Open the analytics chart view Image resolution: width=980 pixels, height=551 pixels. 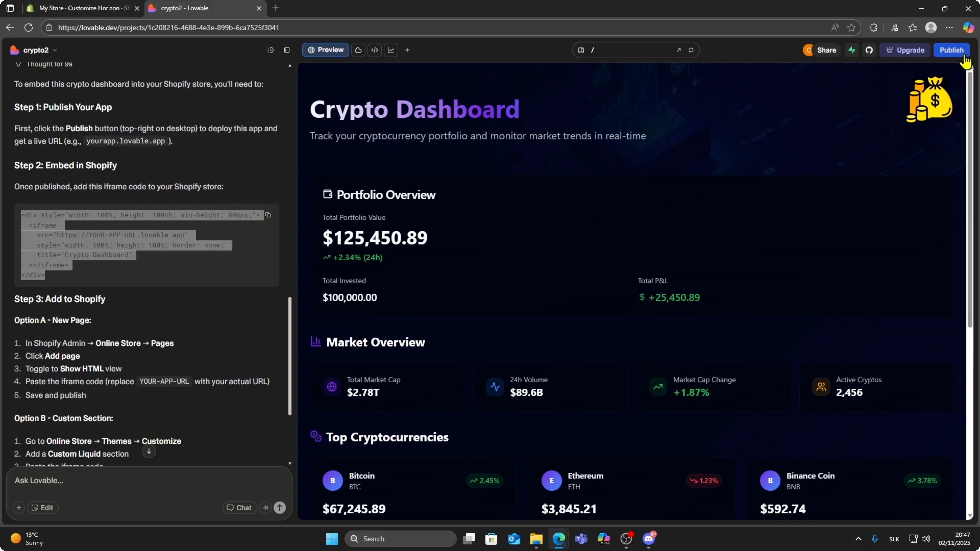391,50
